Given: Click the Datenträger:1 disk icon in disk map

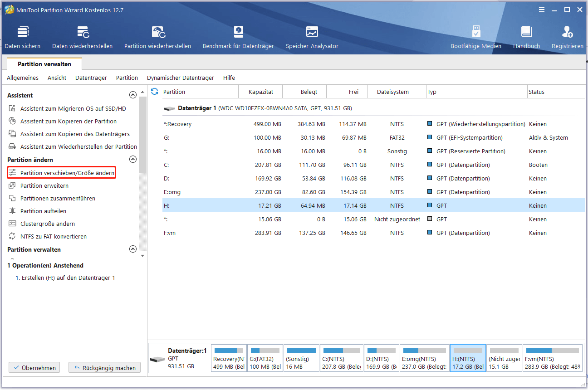Looking at the screenshot, I should pos(157,359).
